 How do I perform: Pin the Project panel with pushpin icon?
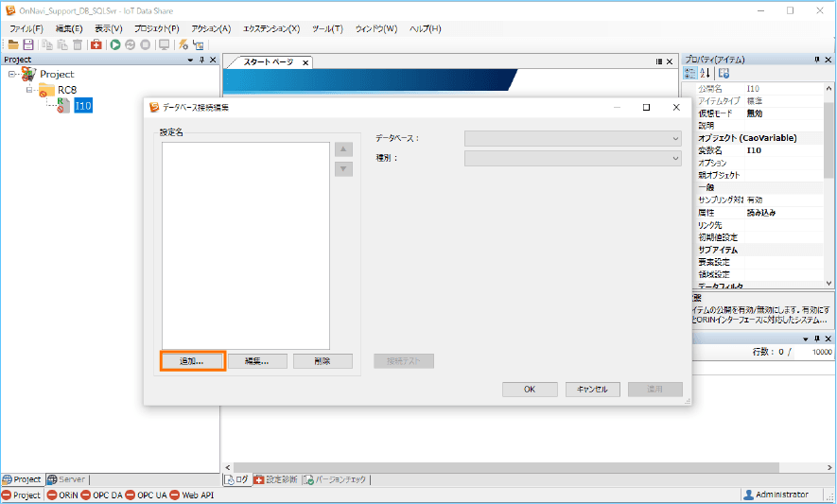[x=201, y=60]
